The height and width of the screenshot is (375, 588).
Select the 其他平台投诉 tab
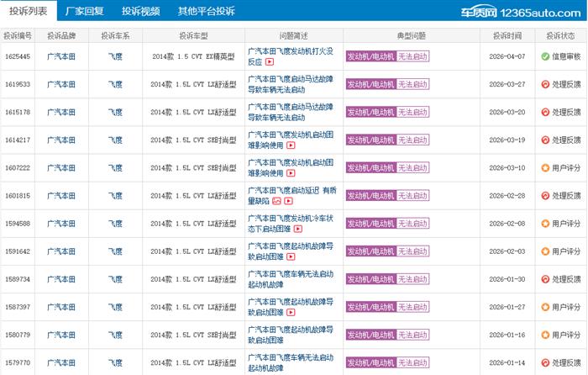(x=206, y=11)
